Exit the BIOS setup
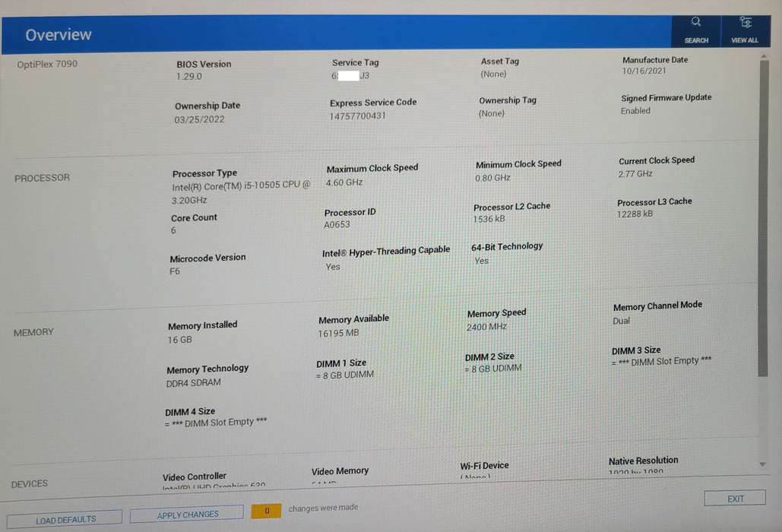The image size is (782, 532). coord(735,498)
